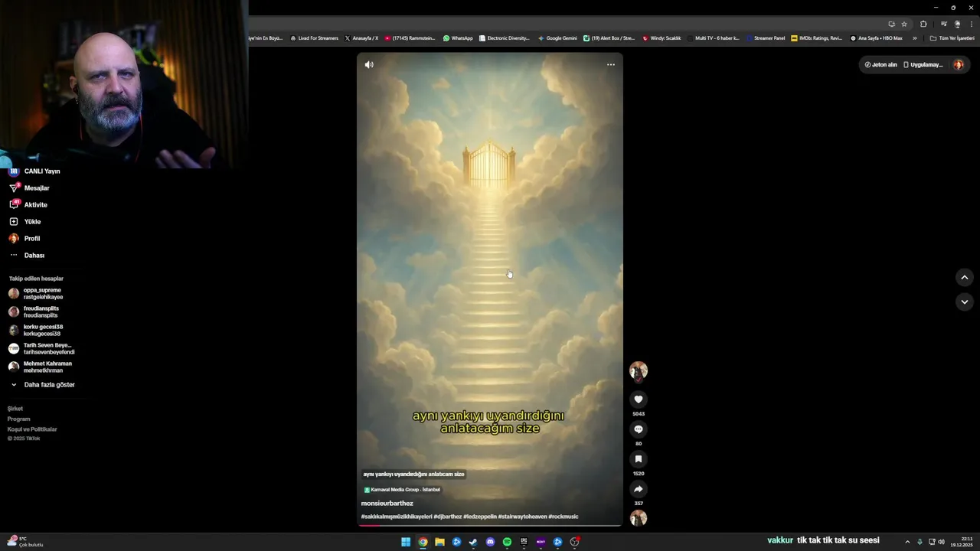Open Windows Start menu
Viewport: 980px width, 551px height.
click(x=406, y=542)
